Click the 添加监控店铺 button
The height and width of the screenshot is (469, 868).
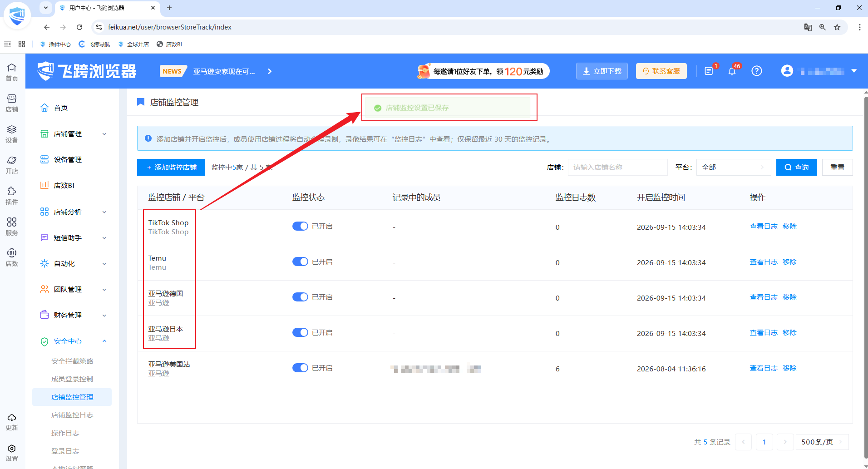171,167
